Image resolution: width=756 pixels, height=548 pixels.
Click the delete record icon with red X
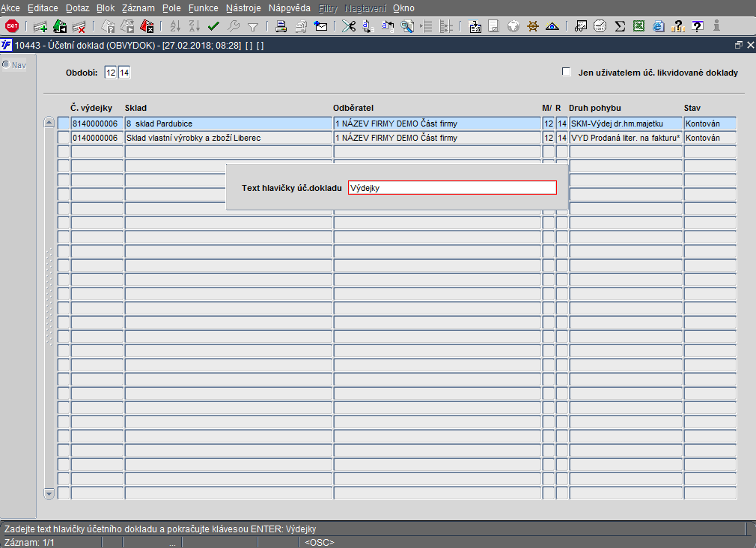(79, 26)
